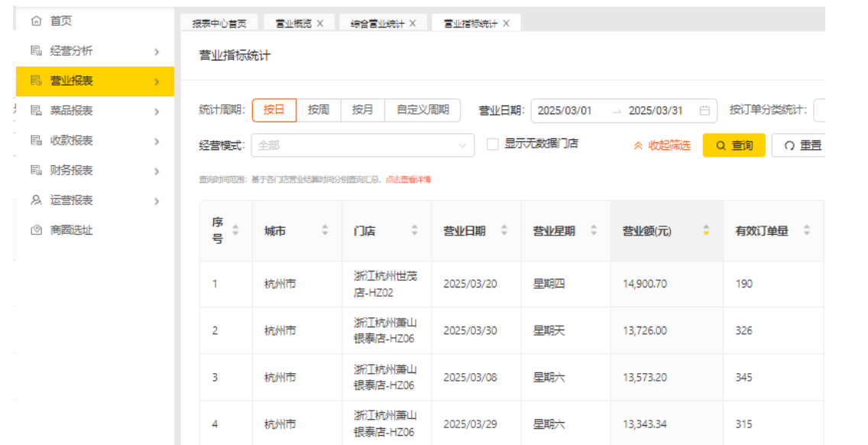Viewport: 868px width, 445px height.
Task: Click the 首页 home icon in sidebar
Action: point(36,21)
